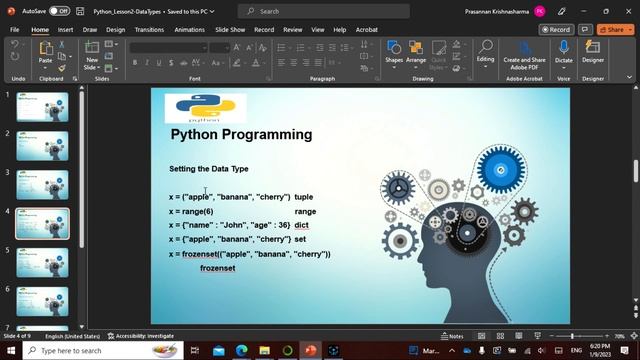Image resolution: width=640 pixels, height=360 pixels.
Task: Click the Bullets list icon
Action: (281, 48)
